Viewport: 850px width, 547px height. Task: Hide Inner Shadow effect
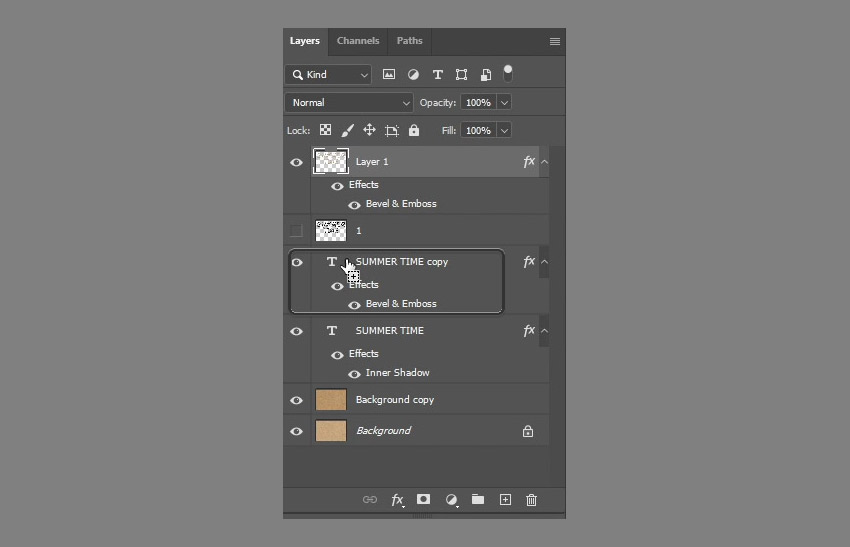354,374
